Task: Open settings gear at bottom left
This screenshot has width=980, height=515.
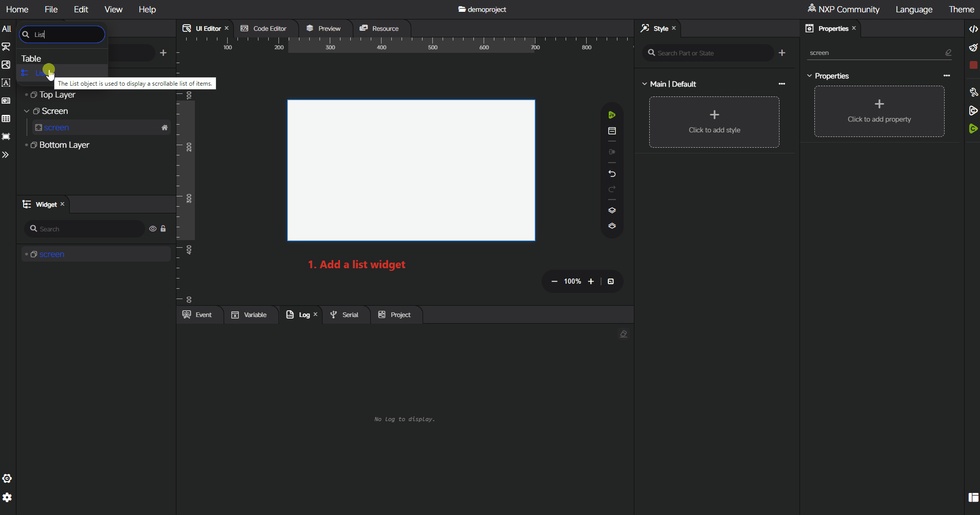Action: 7,497
